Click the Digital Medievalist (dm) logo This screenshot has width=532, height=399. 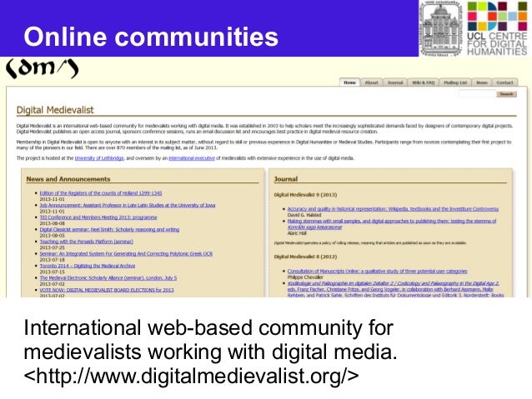tap(42, 68)
